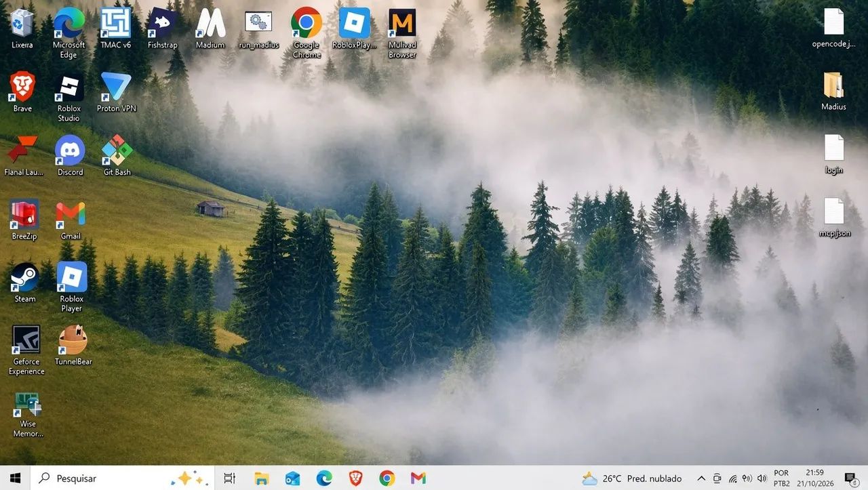Show hidden system tray icons

tap(701, 478)
